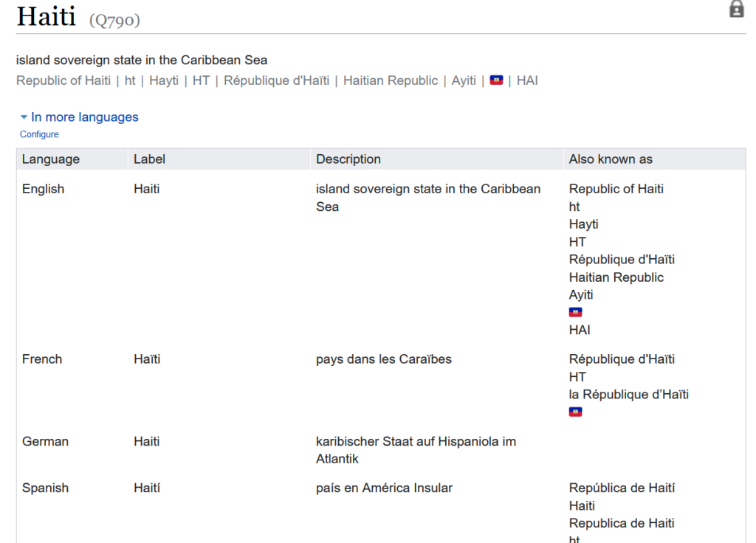The height and width of the screenshot is (543, 756).
Task: Click the Haiti page title
Action: [47, 16]
